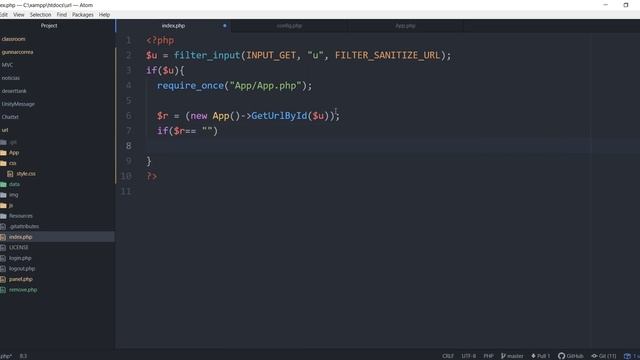Open the LICENSE file
Viewport: 640px width, 360px height.
point(19,248)
